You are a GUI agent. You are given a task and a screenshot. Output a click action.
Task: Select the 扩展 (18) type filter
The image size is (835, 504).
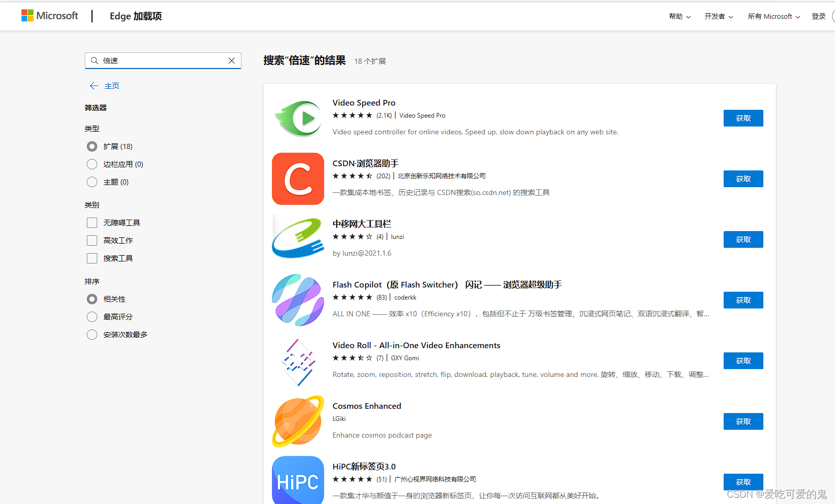point(92,146)
